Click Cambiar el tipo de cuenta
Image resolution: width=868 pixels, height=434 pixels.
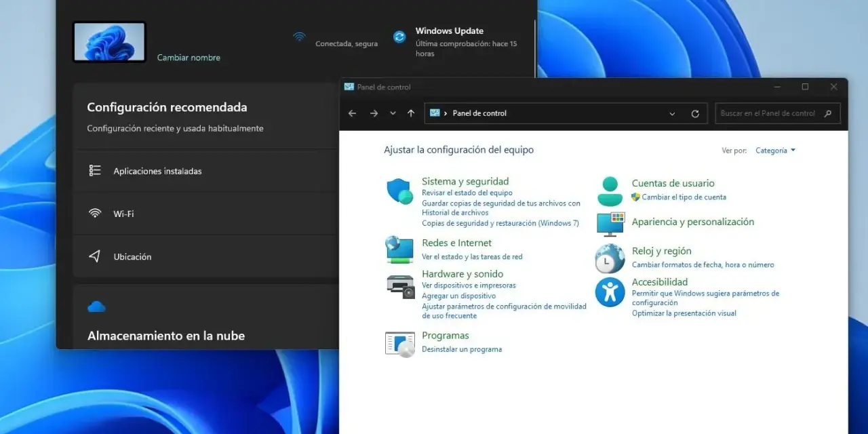[684, 197]
